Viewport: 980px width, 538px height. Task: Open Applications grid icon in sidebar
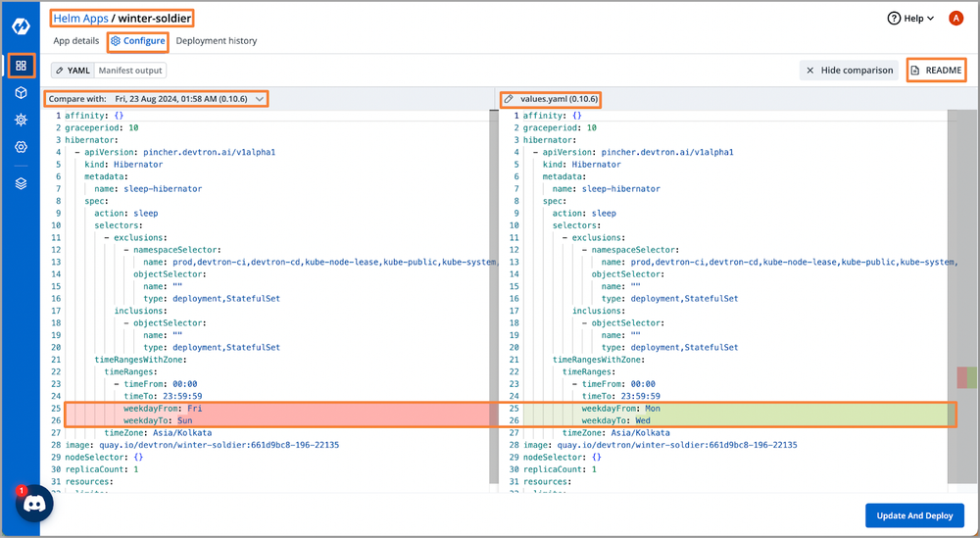pyautogui.click(x=21, y=66)
